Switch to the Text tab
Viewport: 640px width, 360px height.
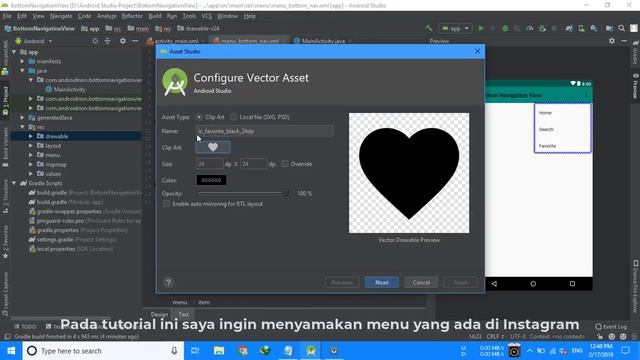(x=183, y=314)
